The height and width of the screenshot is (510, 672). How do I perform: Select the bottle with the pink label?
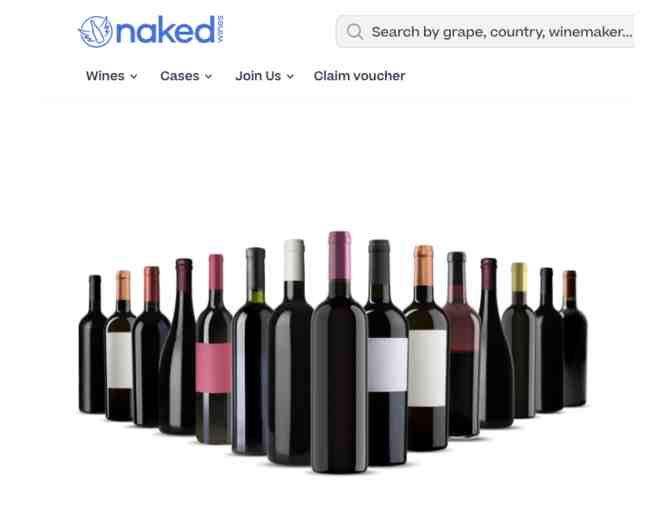click(213, 349)
